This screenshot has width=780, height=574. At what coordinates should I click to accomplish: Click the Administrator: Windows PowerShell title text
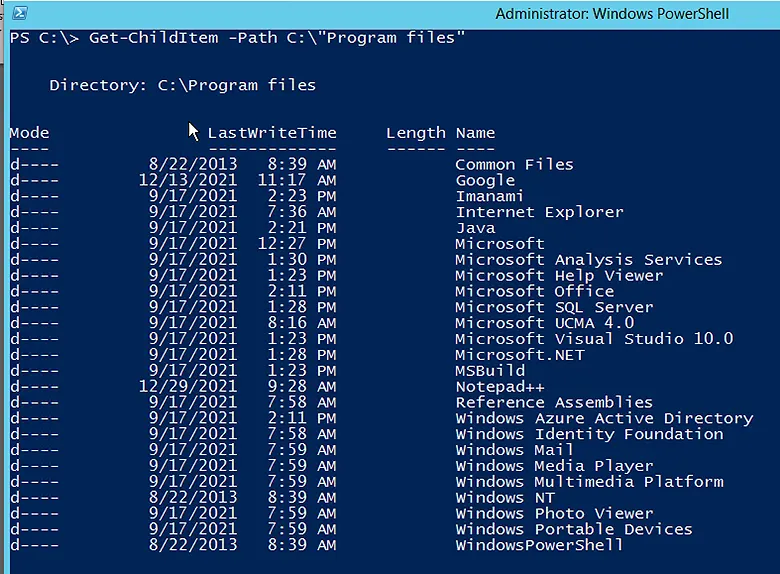[612, 14]
